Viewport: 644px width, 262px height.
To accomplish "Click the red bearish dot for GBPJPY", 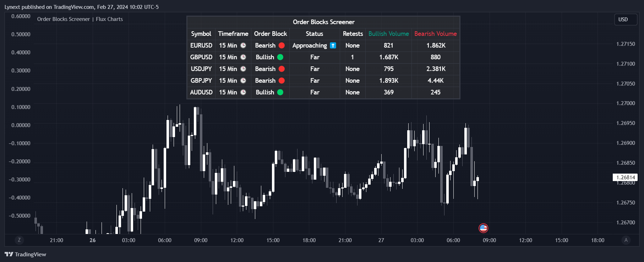I will 282,81.
